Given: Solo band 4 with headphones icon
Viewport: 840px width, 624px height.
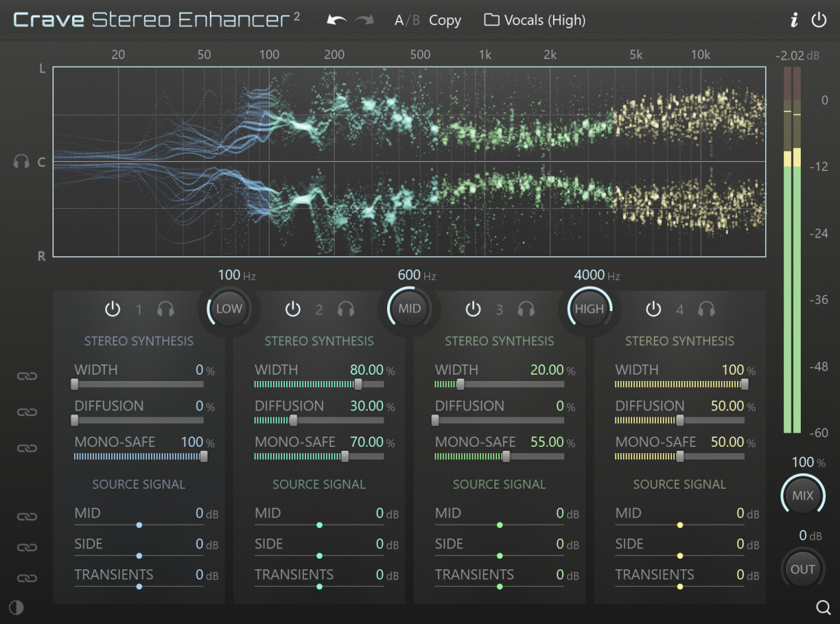Looking at the screenshot, I should tap(706, 309).
